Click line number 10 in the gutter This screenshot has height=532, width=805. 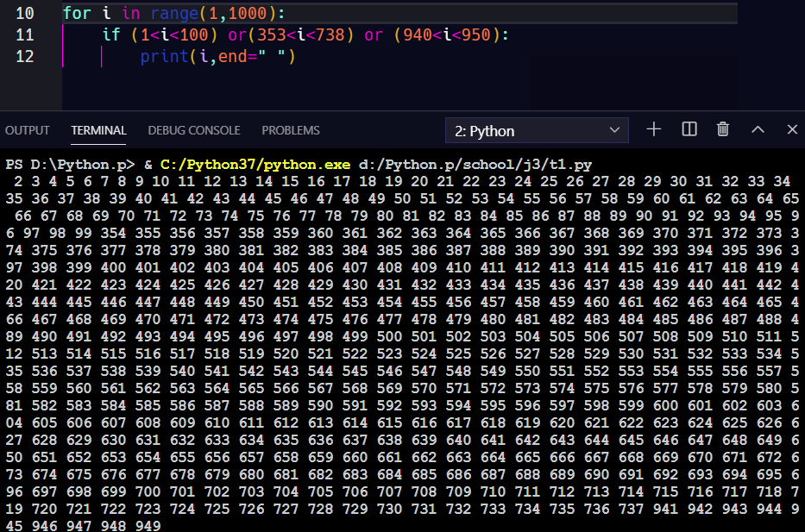coord(26,14)
